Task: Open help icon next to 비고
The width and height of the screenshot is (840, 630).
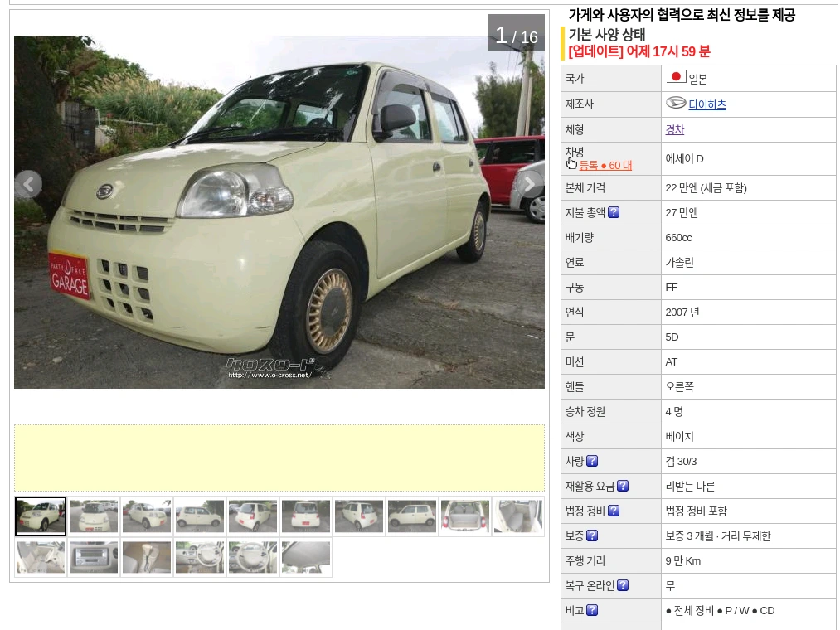Action: (x=592, y=609)
